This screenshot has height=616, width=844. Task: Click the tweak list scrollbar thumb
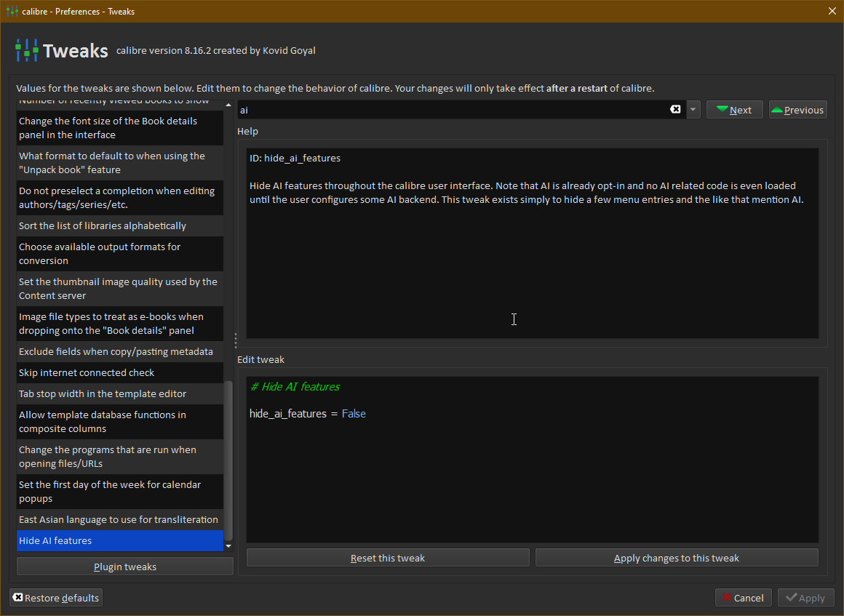click(x=228, y=460)
